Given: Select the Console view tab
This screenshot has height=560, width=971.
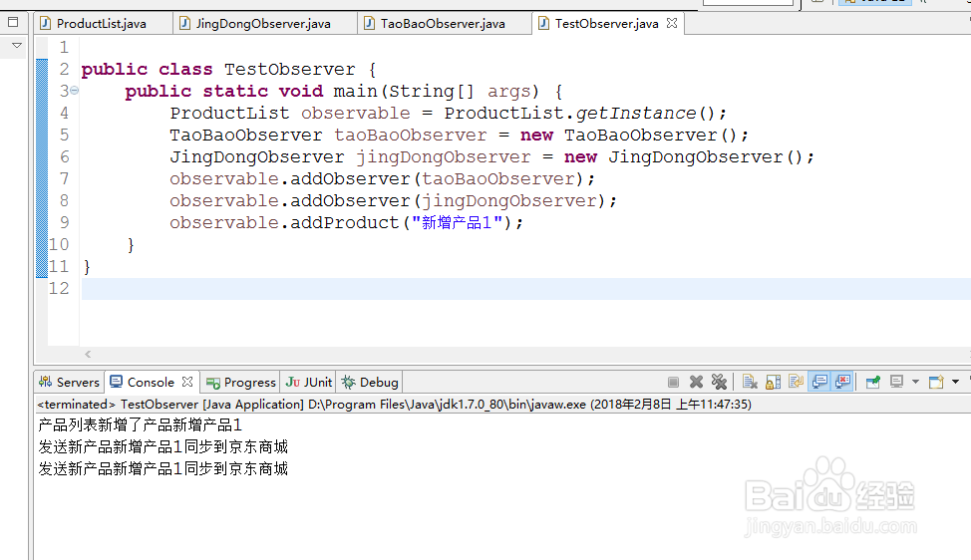Looking at the screenshot, I should (150, 382).
